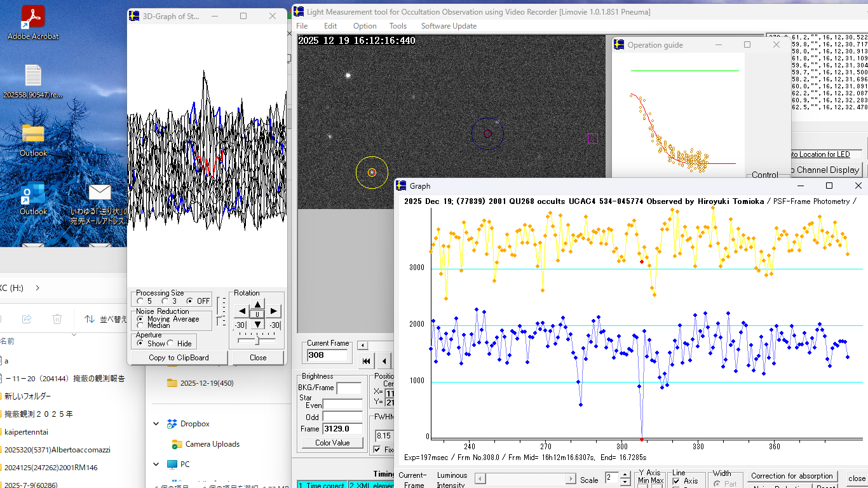Click the rotate up arrow button
The image size is (868, 488).
pyautogui.click(x=257, y=304)
